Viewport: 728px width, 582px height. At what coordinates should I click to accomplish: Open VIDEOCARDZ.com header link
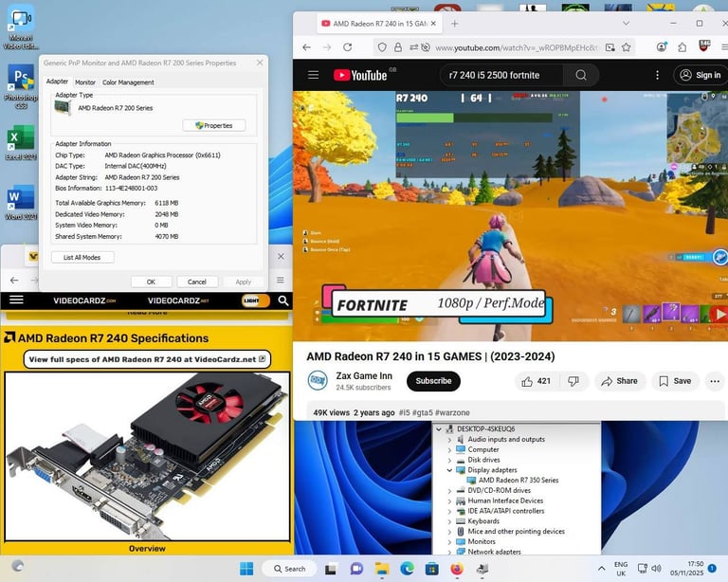tap(84, 300)
